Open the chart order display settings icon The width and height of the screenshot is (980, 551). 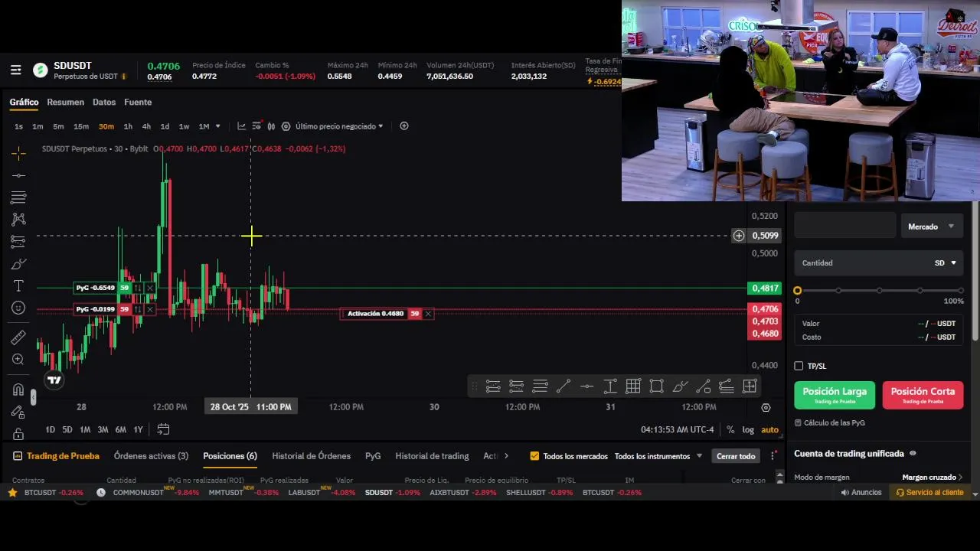point(257,126)
